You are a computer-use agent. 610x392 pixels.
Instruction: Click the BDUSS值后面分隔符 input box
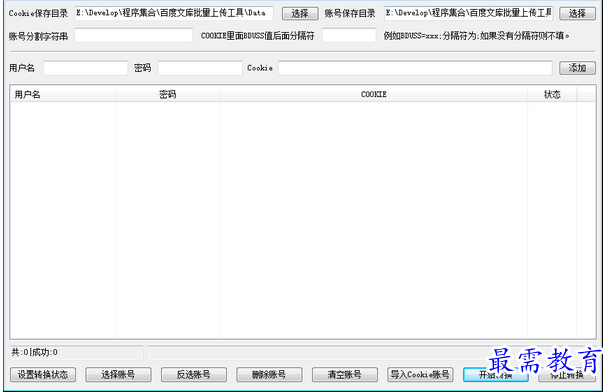(349, 35)
